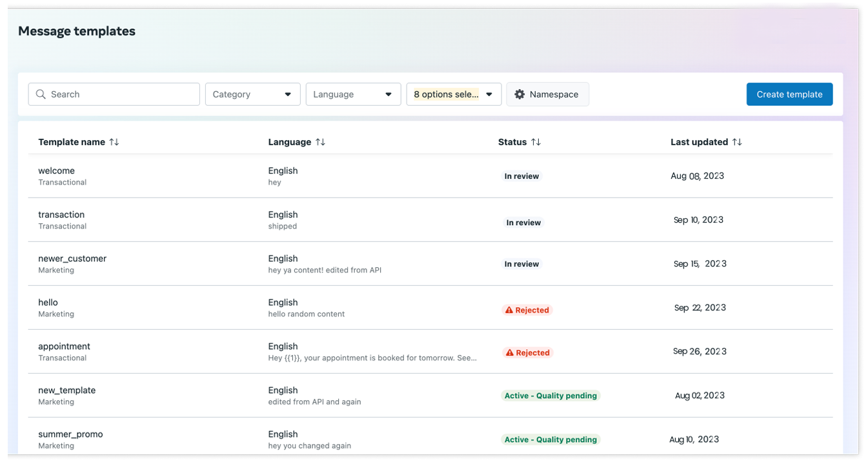Screen dimensions: 868x464
Task: Select the newer_customer template
Action: [x=72, y=259]
